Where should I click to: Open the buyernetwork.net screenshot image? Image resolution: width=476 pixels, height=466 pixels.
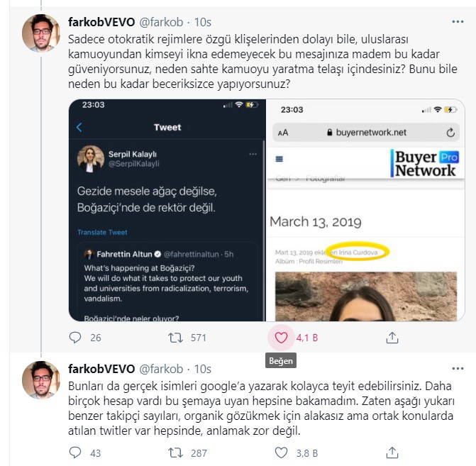pyautogui.click(x=366, y=210)
